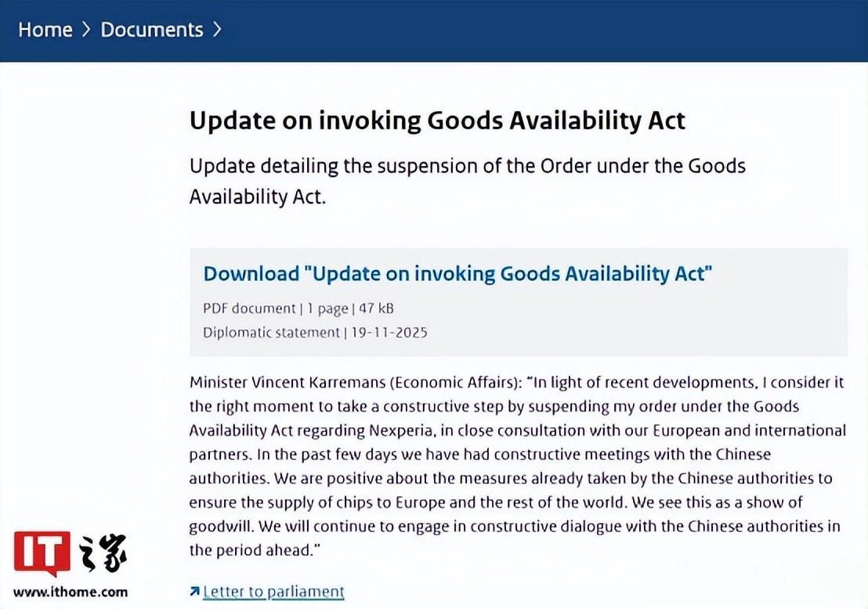Open the Letter to parliament link

click(273, 592)
